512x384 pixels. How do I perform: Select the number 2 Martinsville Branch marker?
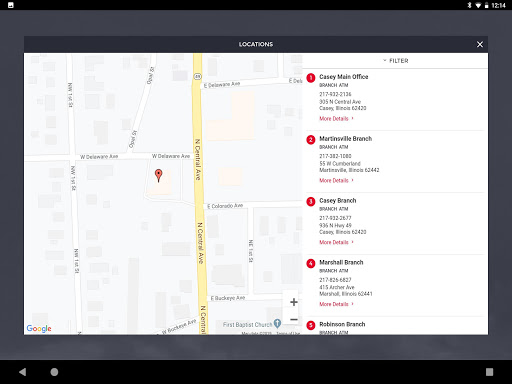[311, 140]
